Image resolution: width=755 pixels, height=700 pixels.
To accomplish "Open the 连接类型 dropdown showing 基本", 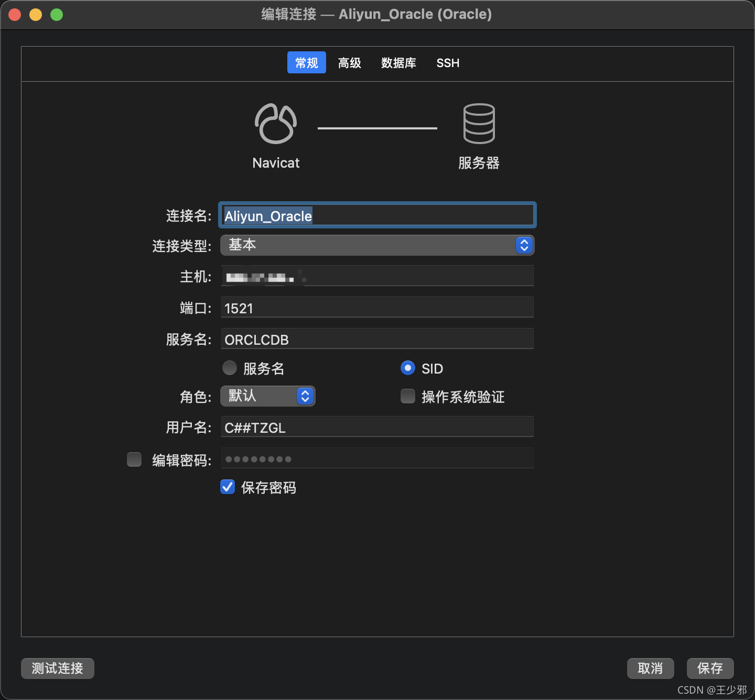I will [377, 245].
